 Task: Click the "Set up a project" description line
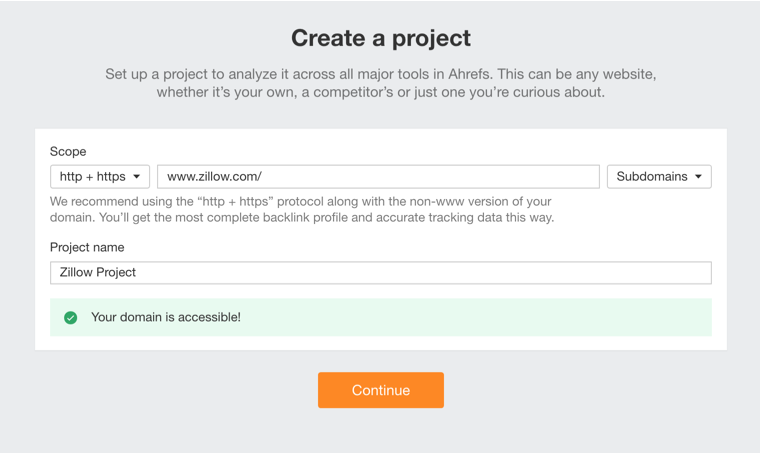tap(380, 74)
